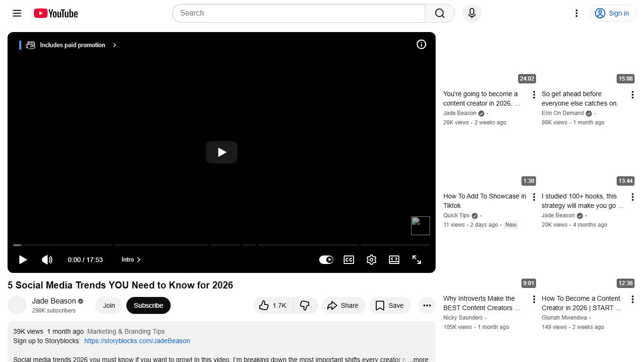
Task: Make the video fullscreen
Action: point(417,259)
